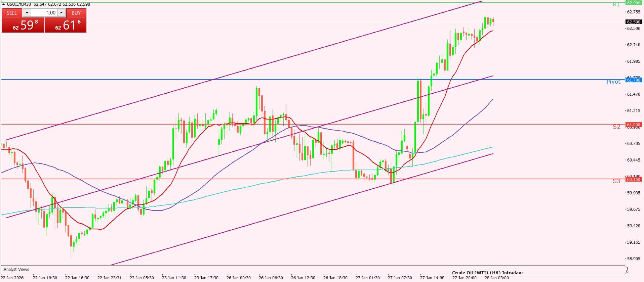Click the 61.985 price axis value
The height and width of the screenshot is (282, 644).
click(x=634, y=61)
